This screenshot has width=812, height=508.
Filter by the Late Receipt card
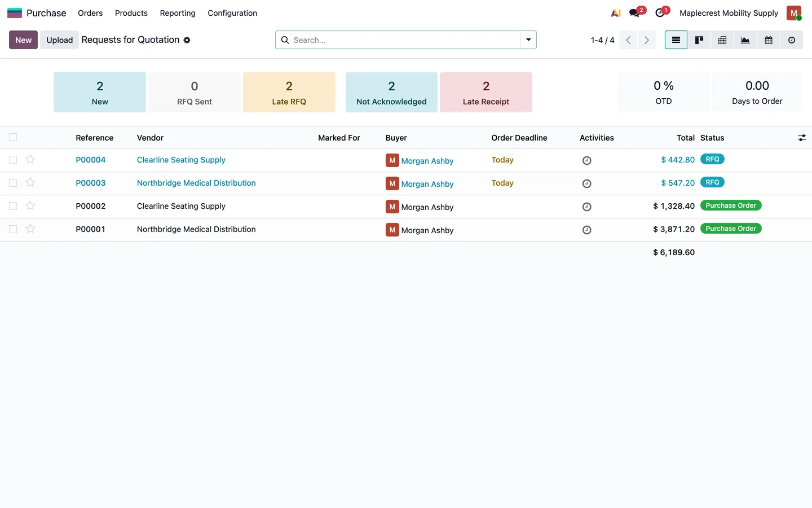tap(486, 92)
